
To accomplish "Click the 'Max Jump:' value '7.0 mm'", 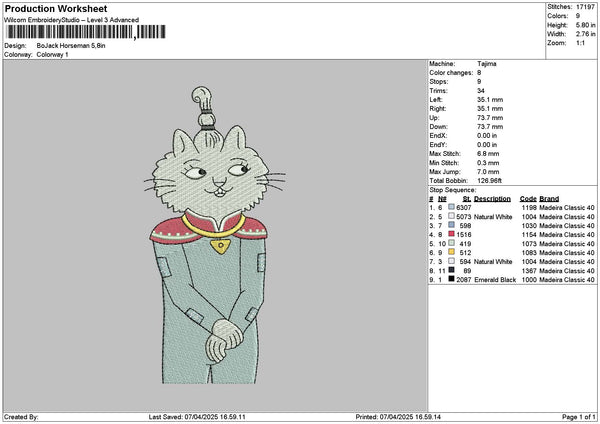I will [x=488, y=172].
